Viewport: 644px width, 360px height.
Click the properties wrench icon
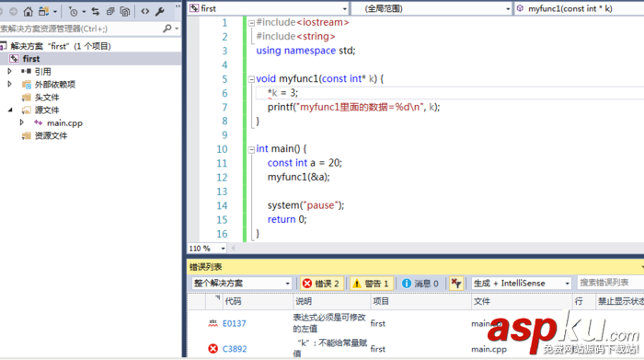pos(160,11)
